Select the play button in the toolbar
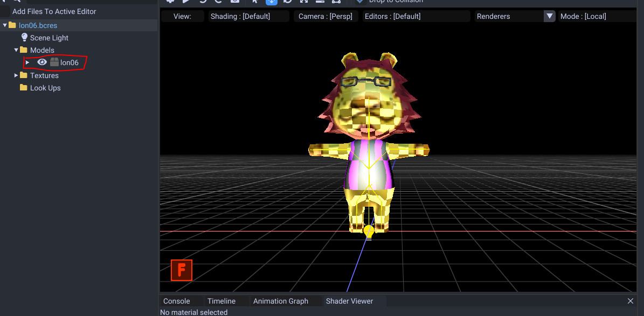 [186, 2]
